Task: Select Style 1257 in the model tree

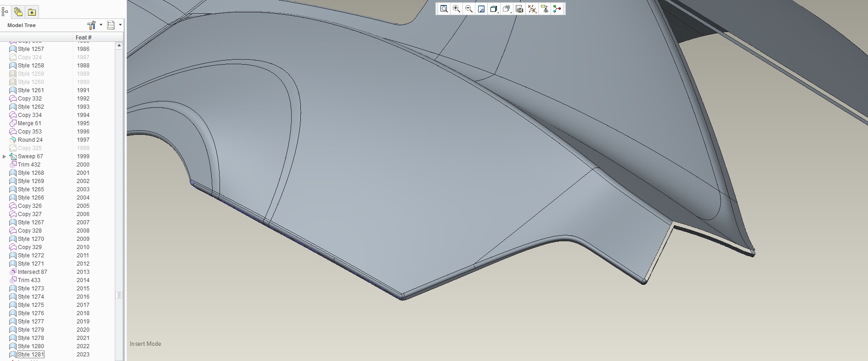Action: point(31,49)
